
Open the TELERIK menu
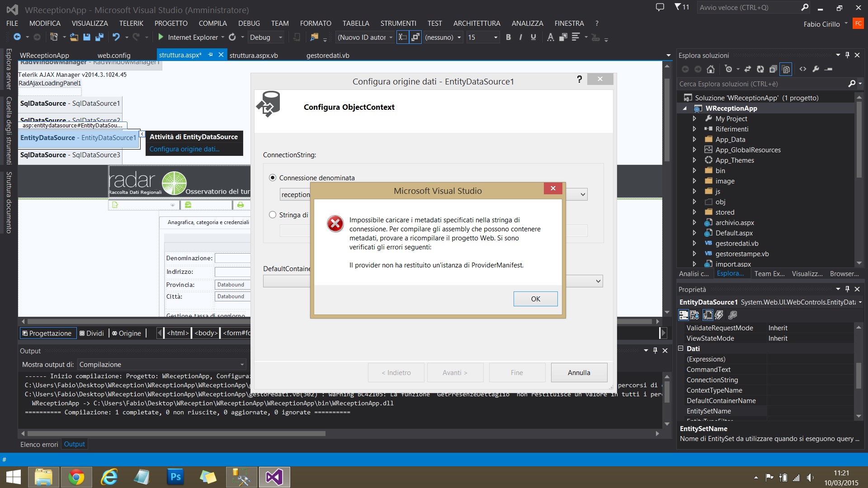[131, 23]
